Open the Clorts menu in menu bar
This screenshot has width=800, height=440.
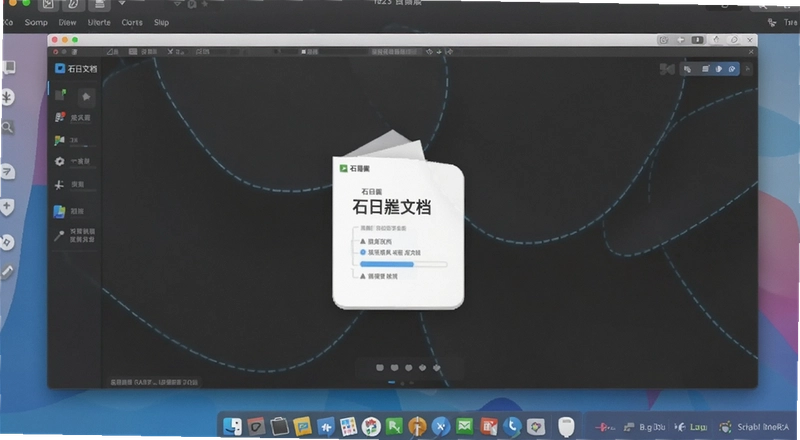(132, 22)
